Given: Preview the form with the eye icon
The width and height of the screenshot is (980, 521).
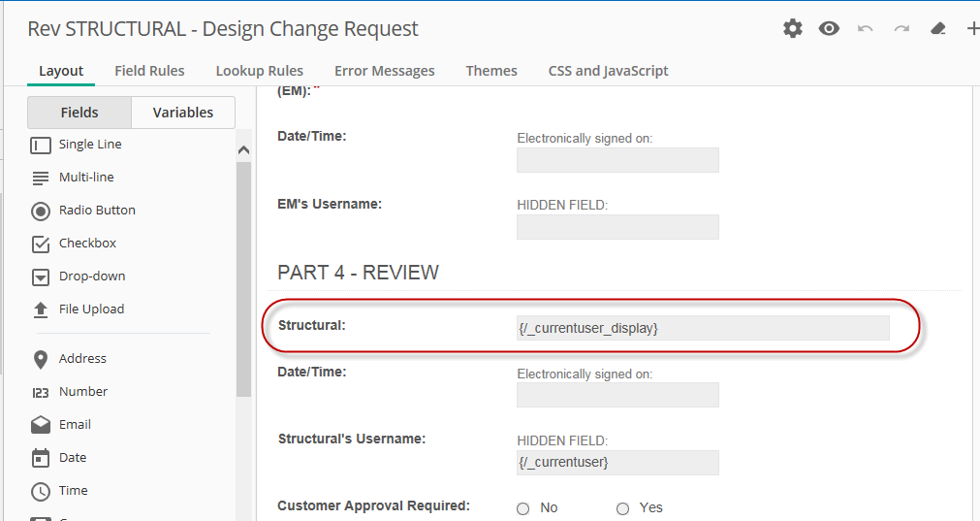Looking at the screenshot, I should pos(829,29).
